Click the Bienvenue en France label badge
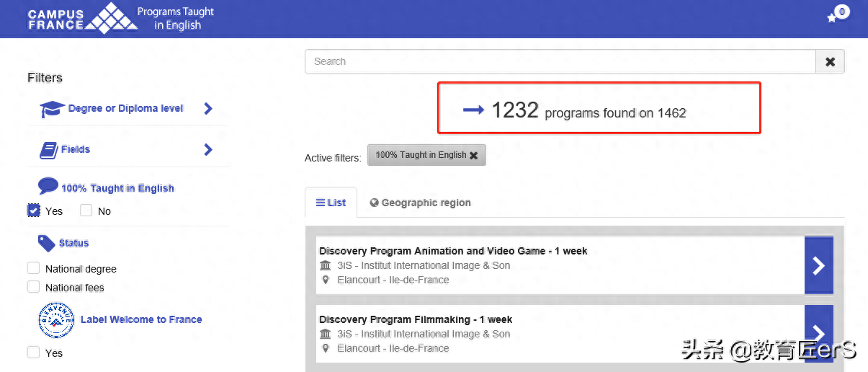 tap(55, 321)
